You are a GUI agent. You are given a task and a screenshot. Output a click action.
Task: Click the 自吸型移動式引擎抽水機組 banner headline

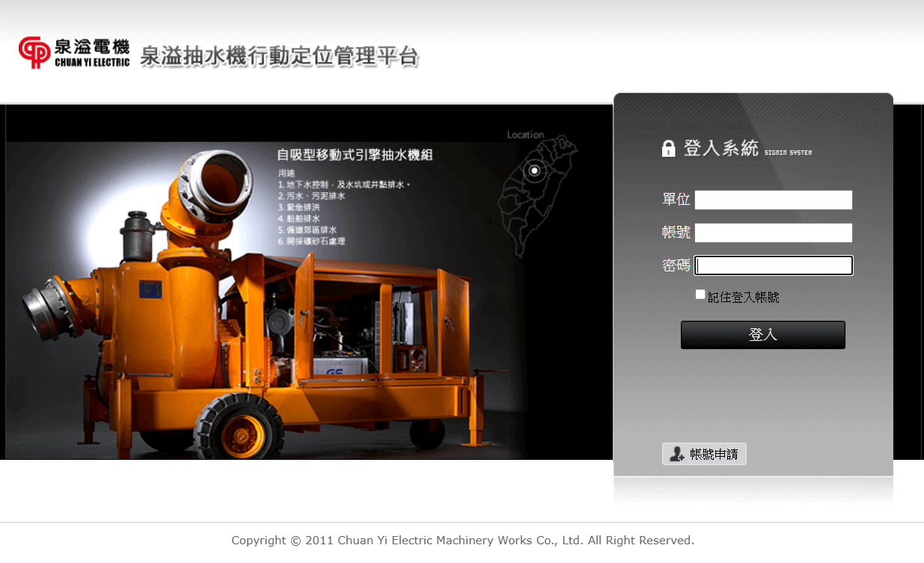pyautogui.click(x=355, y=155)
